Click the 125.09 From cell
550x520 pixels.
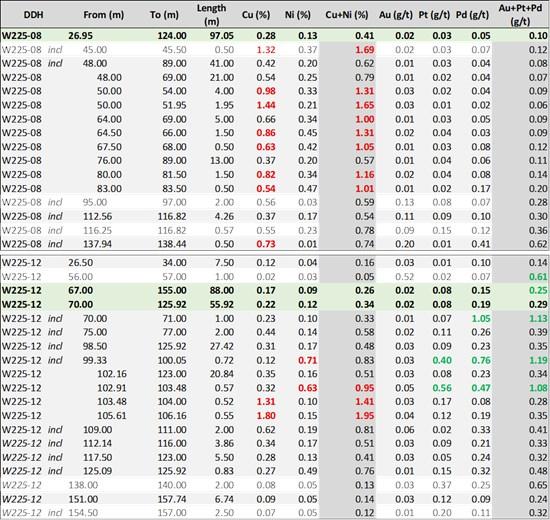coord(97,471)
